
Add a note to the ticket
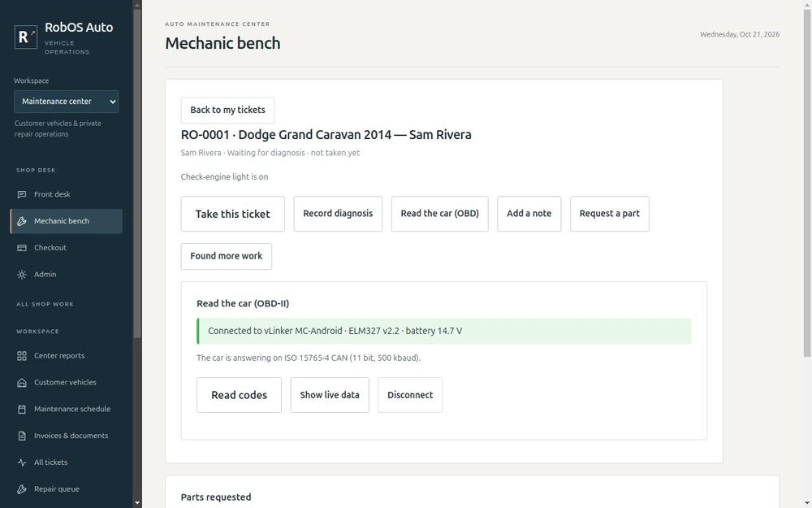(529, 214)
